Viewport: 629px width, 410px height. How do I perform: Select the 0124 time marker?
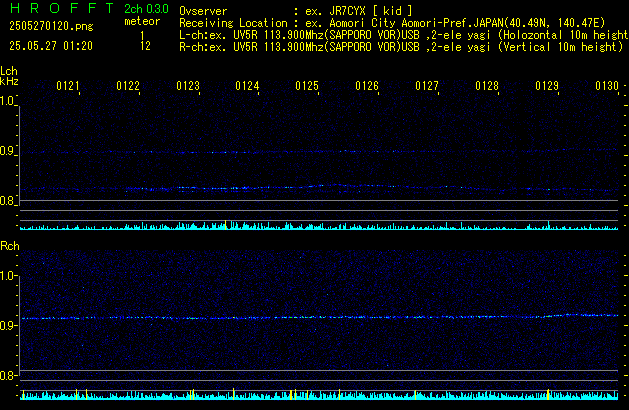tap(247, 86)
